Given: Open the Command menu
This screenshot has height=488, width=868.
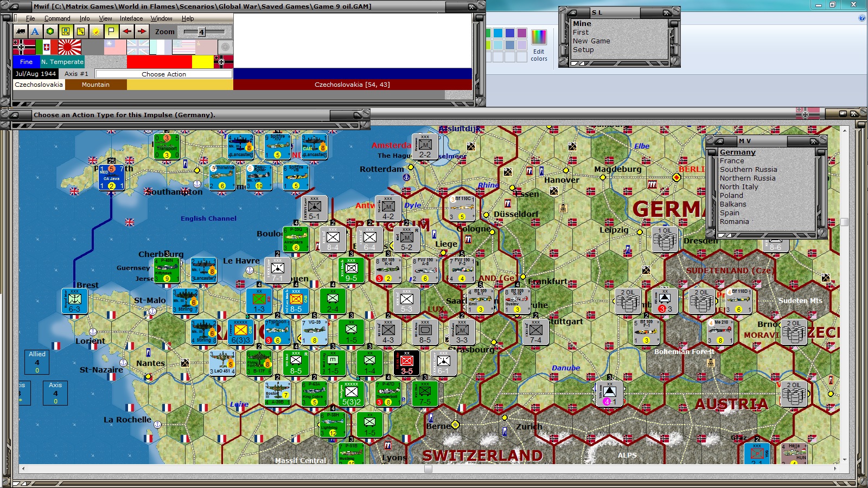Looking at the screenshot, I should (x=58, y=18).
